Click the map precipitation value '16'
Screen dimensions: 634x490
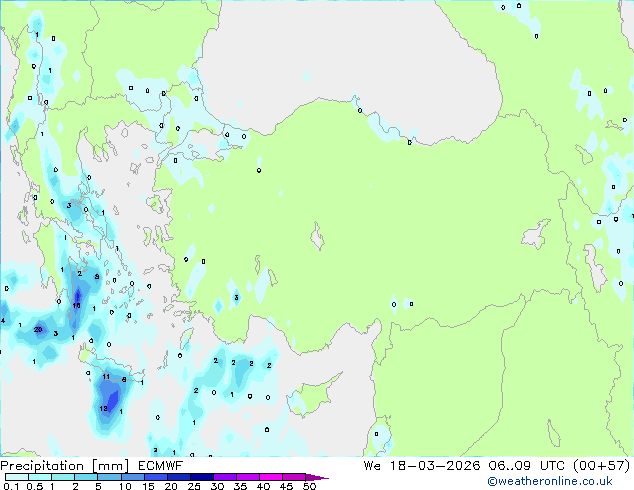point(76,306)
